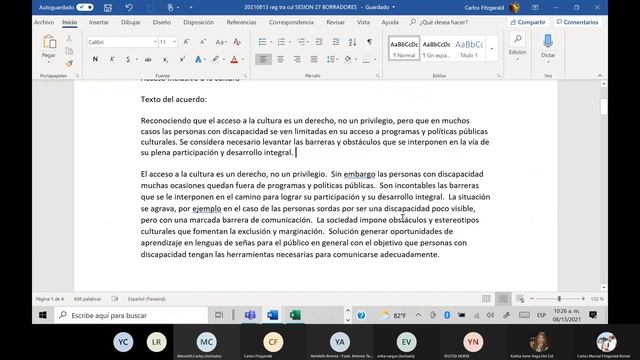Click the Compartir button
This screenshot has height=360, width=640.
click(x=528, y=22)
